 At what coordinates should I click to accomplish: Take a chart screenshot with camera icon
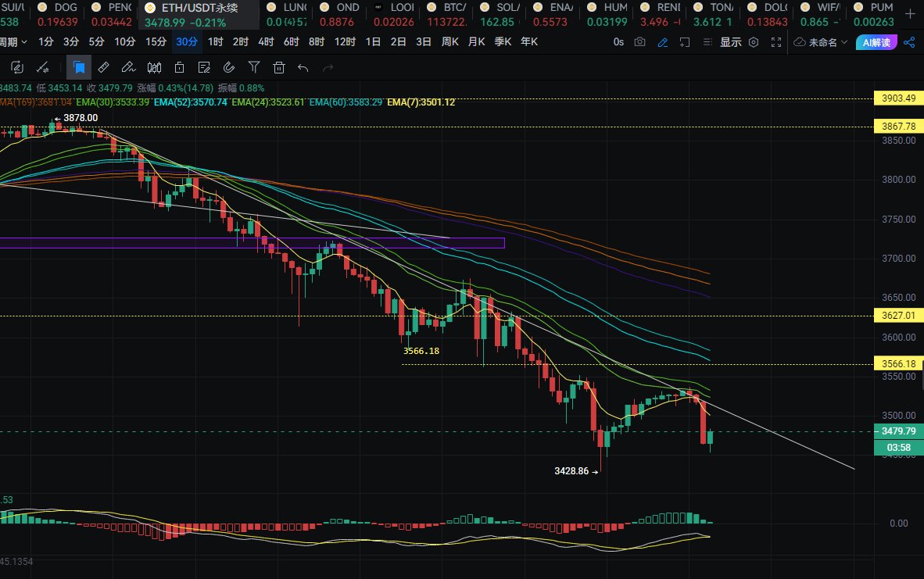pyautogui.click(x=639, y=42)
